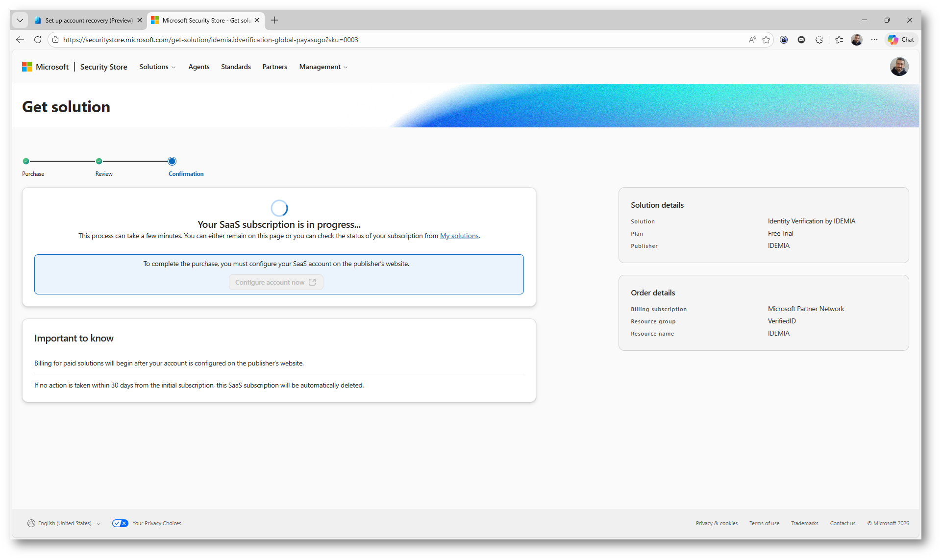Click the Review step indicator

[99, 161]
